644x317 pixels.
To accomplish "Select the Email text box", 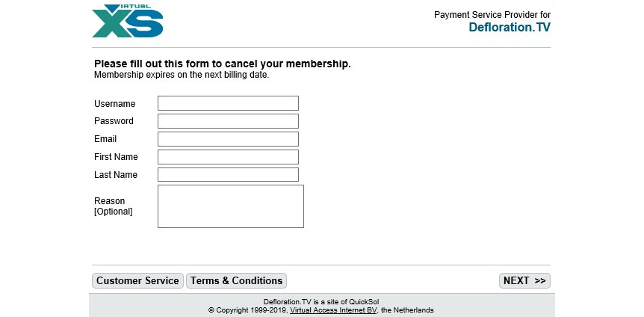I will coord(228,139).
